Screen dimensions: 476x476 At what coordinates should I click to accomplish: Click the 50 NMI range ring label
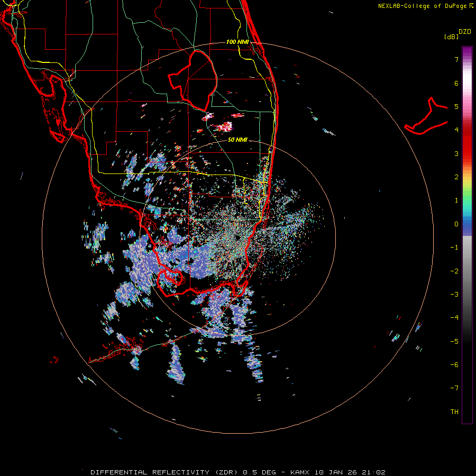237,140
